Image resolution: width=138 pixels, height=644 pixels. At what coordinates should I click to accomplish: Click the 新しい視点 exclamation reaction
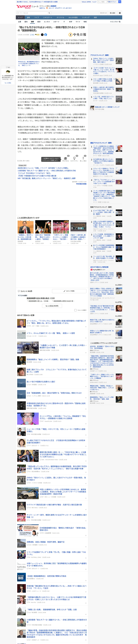tap(83, 159)
